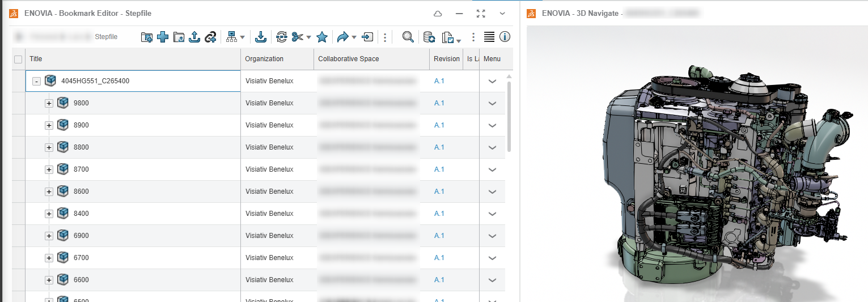Click the add link icon

[210, 37]
